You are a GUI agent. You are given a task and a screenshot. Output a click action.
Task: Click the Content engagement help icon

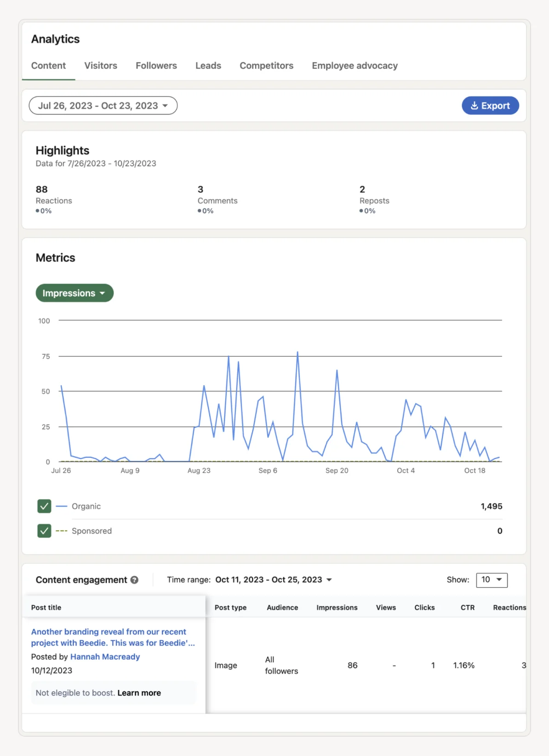[x=134, y=580]
